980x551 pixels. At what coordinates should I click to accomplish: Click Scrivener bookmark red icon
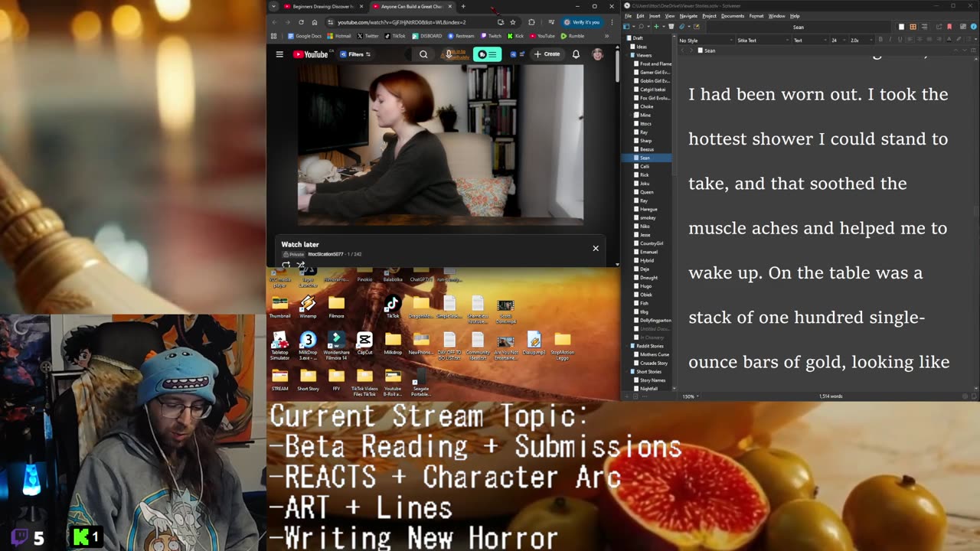tap(949, 27)
